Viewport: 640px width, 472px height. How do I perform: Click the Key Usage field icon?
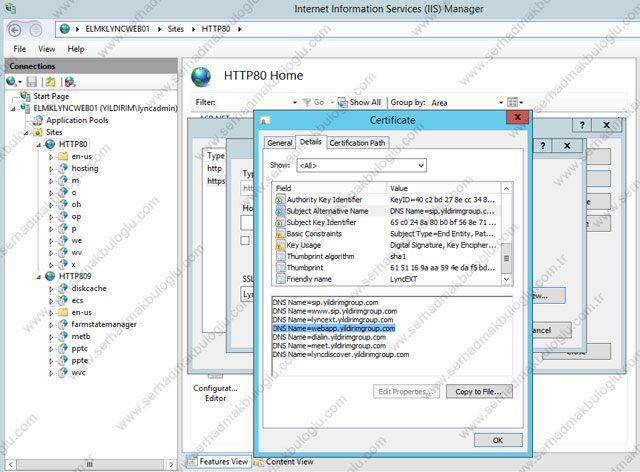pyautogui.click(x=280, y=245)
